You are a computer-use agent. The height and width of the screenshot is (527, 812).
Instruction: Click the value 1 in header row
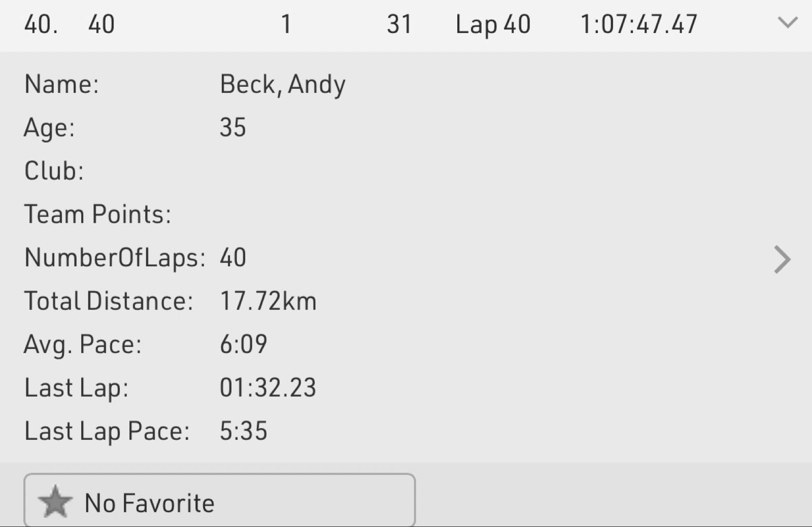[x=286, y=24]
